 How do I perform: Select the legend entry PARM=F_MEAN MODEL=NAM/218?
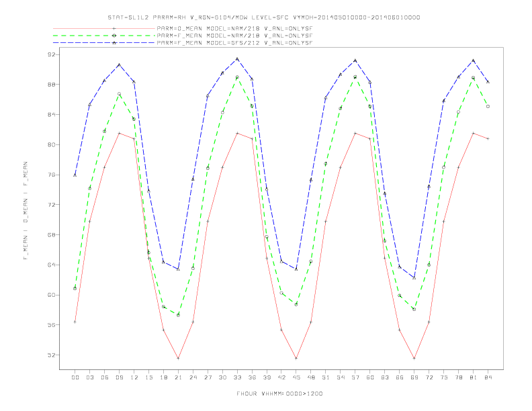point(234,36)
